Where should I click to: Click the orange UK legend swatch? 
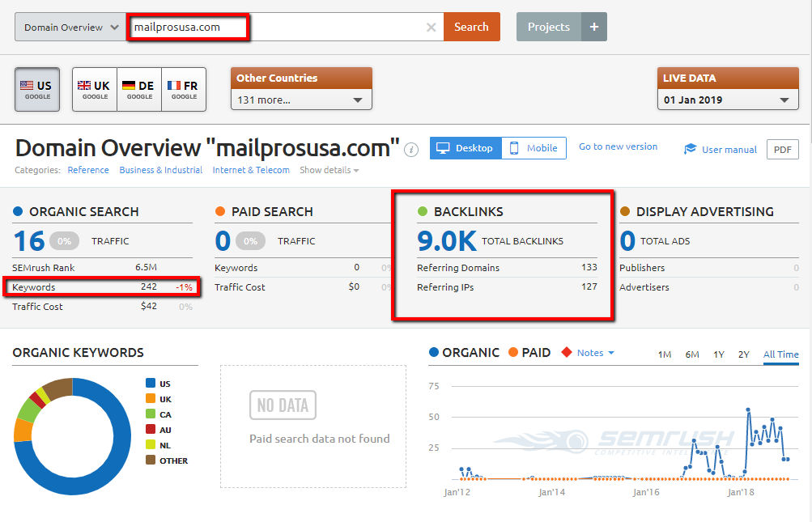pyautogui.click(x=151, y=399)
